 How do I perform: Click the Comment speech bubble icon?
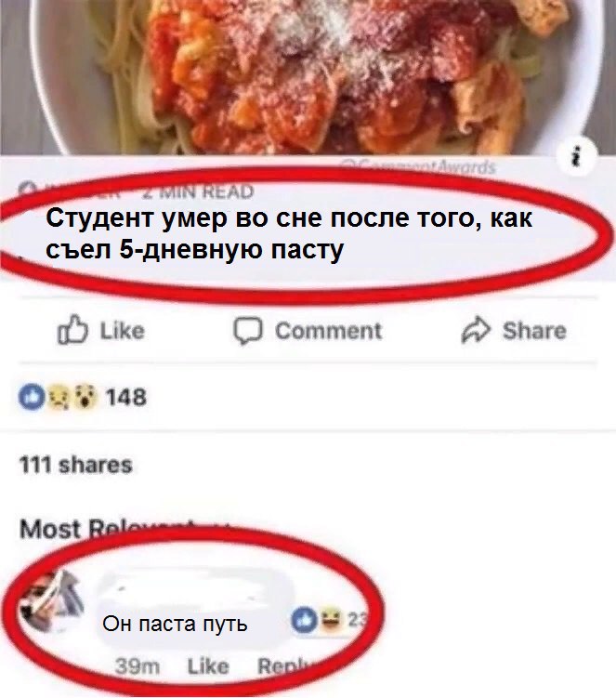pyautogui.click(x=248, y=331)
